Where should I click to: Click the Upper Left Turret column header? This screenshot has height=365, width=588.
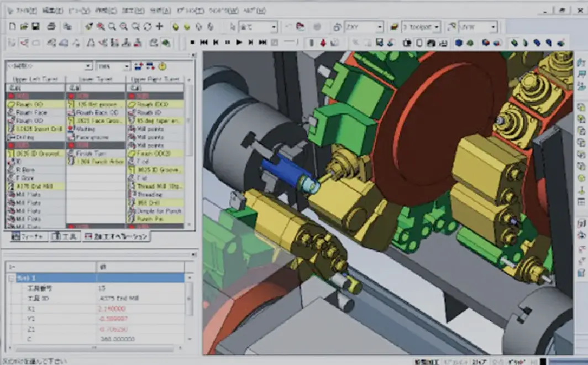(35, 79)
